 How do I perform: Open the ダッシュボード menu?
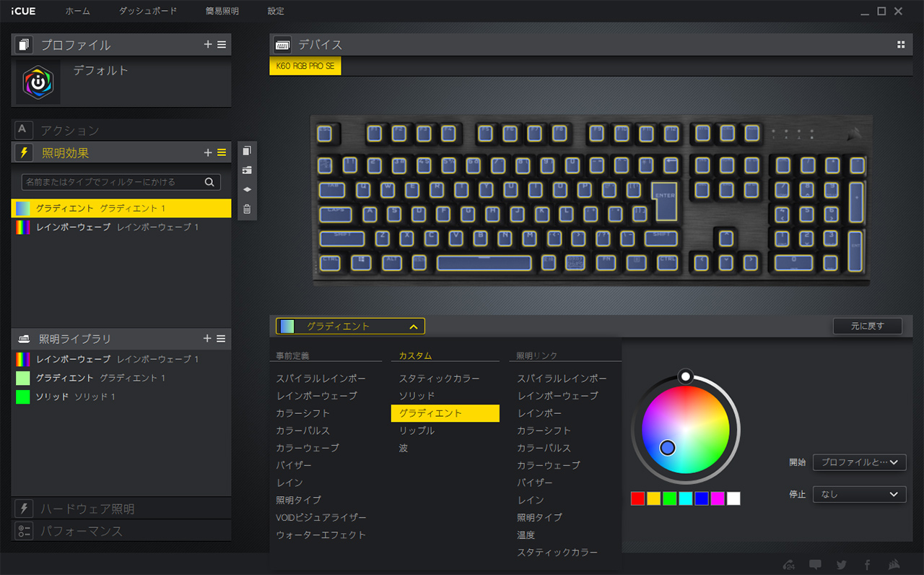coord(148,12)
